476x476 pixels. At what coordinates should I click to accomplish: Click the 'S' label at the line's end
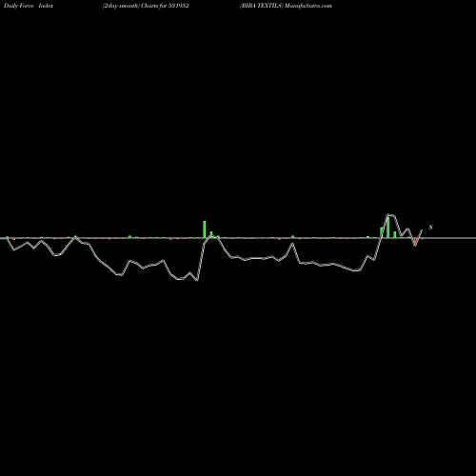pos(430,228)
